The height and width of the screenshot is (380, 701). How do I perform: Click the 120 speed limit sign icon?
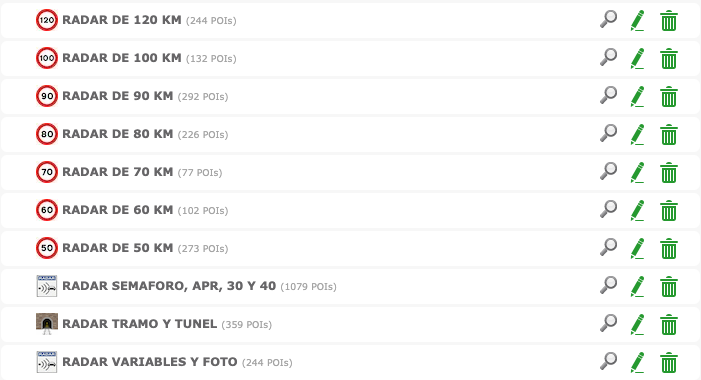point(47,20)
